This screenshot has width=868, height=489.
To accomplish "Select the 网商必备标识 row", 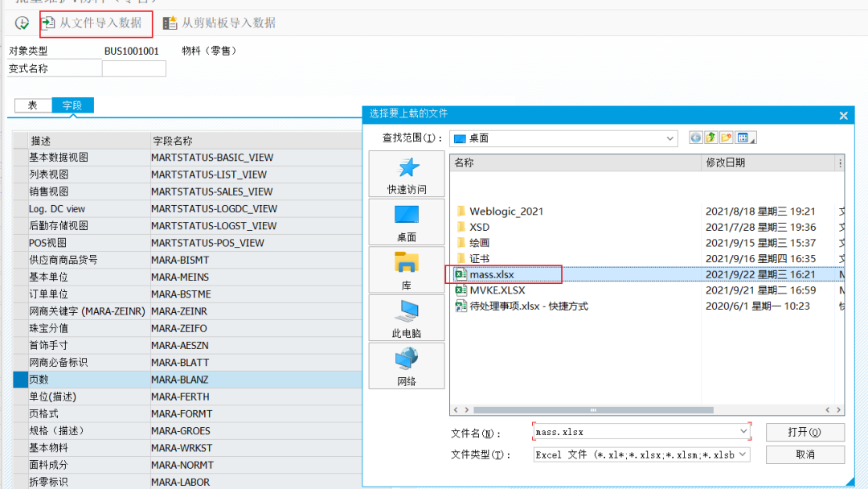I will (x=187, y=363).
